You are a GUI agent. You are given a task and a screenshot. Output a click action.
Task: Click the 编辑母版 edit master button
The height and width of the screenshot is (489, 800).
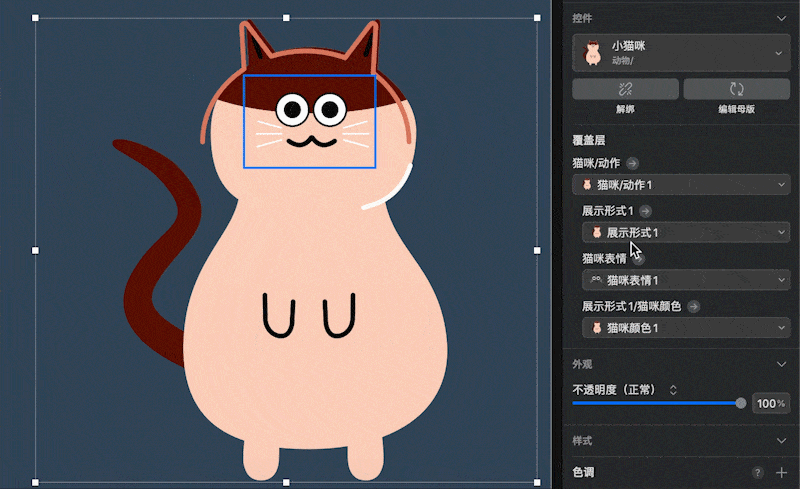736,89
